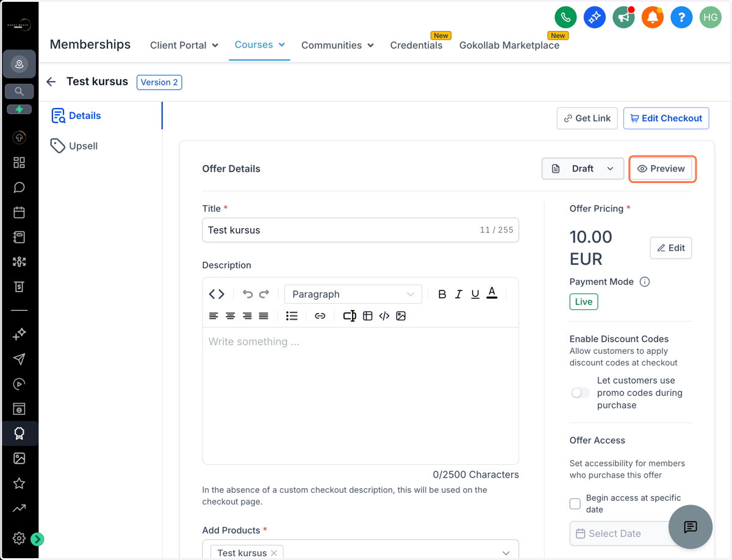Screen dimensions: 732x560
Task: Click the Version 2 badge
Action: 159,82
